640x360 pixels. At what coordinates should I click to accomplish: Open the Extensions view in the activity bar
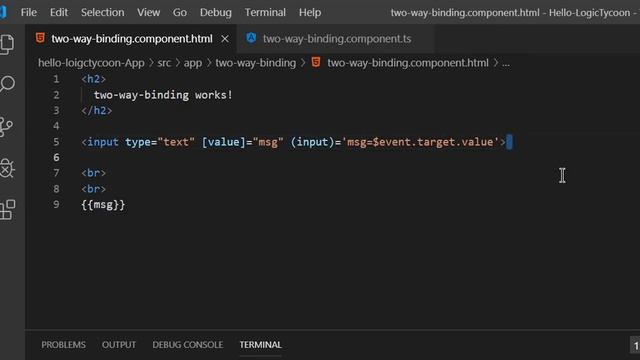tap(7, 210)
